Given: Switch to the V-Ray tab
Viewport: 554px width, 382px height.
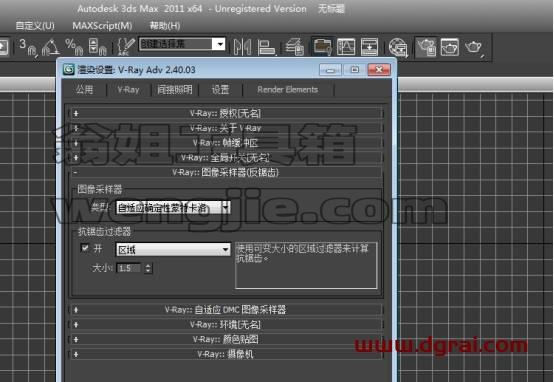Looking at the screenshot, I should [128, 90].
